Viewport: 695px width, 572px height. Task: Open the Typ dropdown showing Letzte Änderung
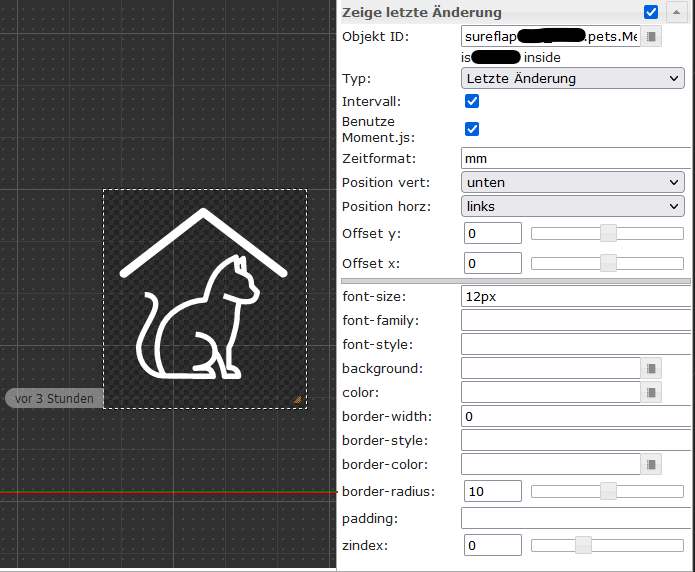(572, 78)
